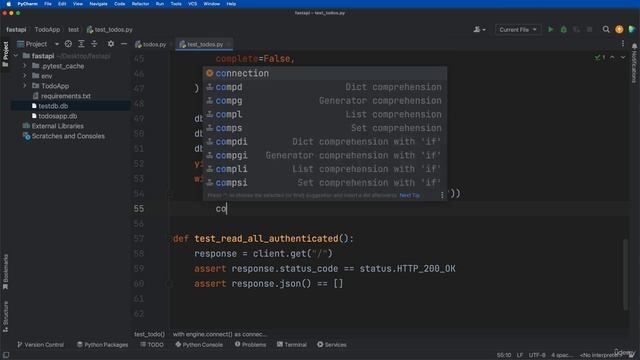
Task: Open Python Packages tool window
Action: point(102,345)
